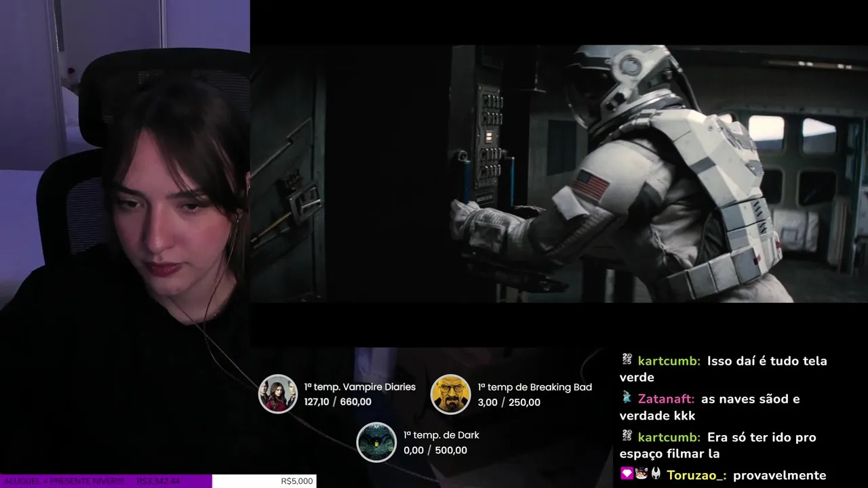Viewport: 868px width, 488px height.
Task: Click the "Era só ter ido pro espaço" message
Action: (718, 445)
